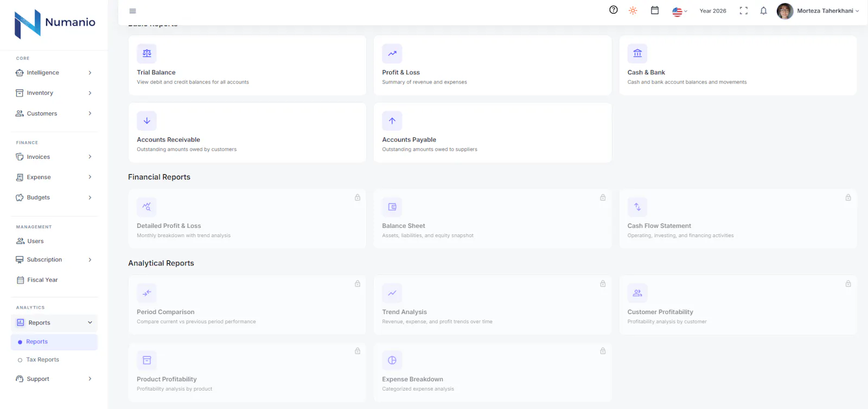The width and height of the screenshot is (868, 409).
Task: Click the Balance Sheet wallet icon
Action: 392,207
